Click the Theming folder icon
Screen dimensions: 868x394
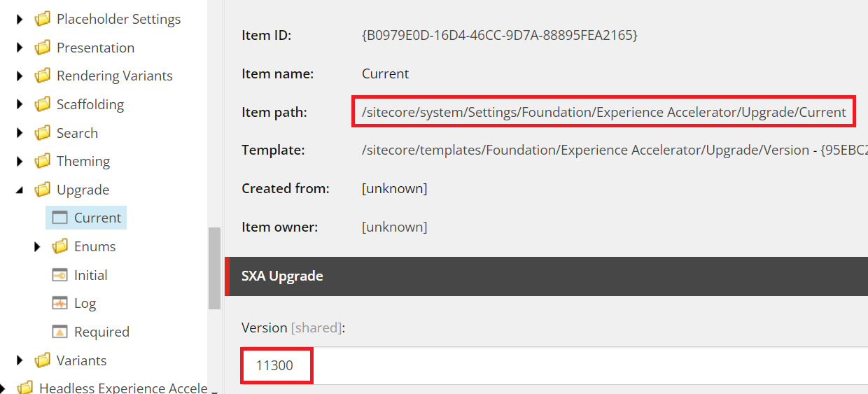pyautogui.click(x=43, y=161)
